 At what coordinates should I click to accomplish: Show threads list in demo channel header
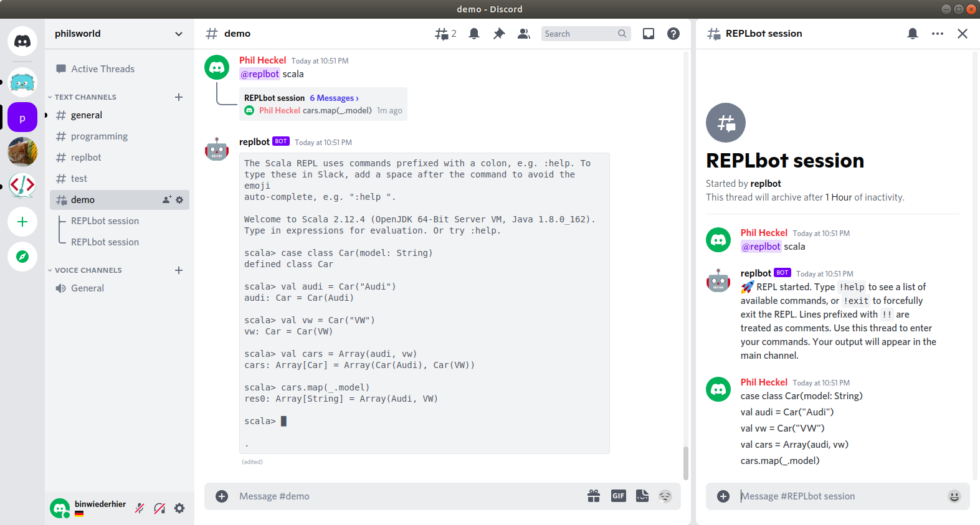click(x=445, y=34)
